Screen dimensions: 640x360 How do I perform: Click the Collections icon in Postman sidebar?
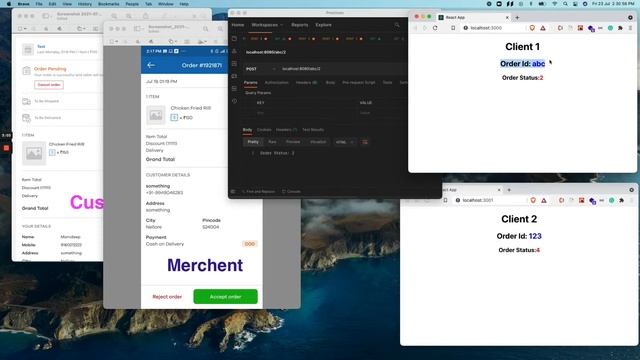tap(234, 39)
